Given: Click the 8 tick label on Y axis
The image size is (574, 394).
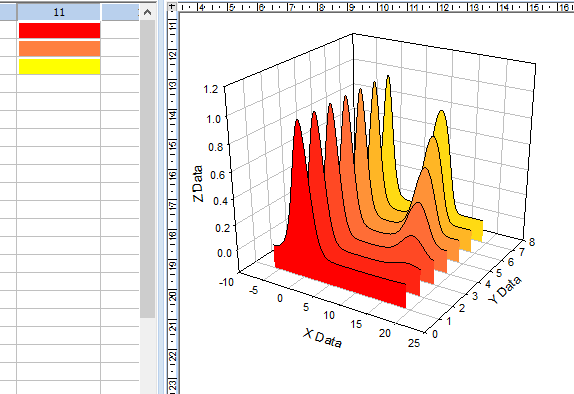Looking at the screenshot, I should pyautogui.click(x=532, y=242).
